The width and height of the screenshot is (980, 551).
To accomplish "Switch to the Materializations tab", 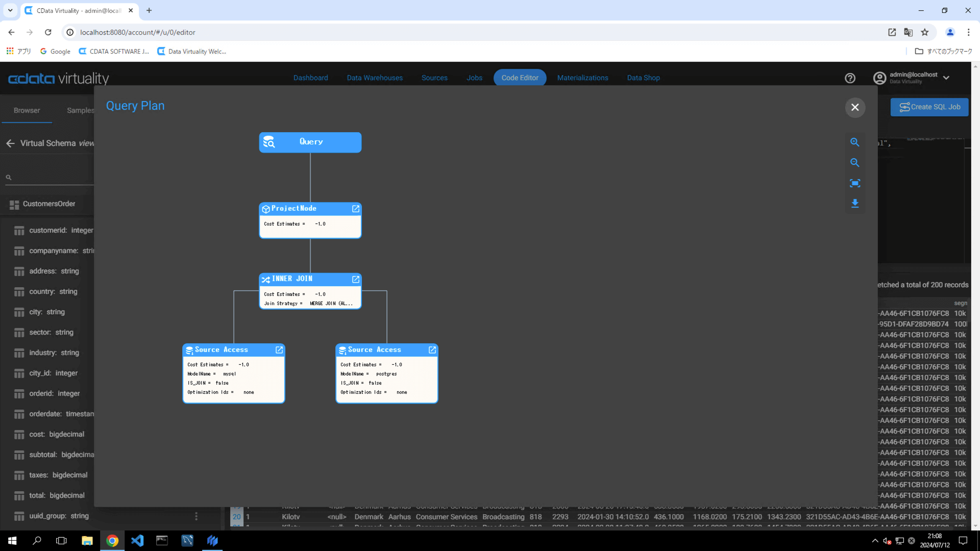I will pos(582,78).
